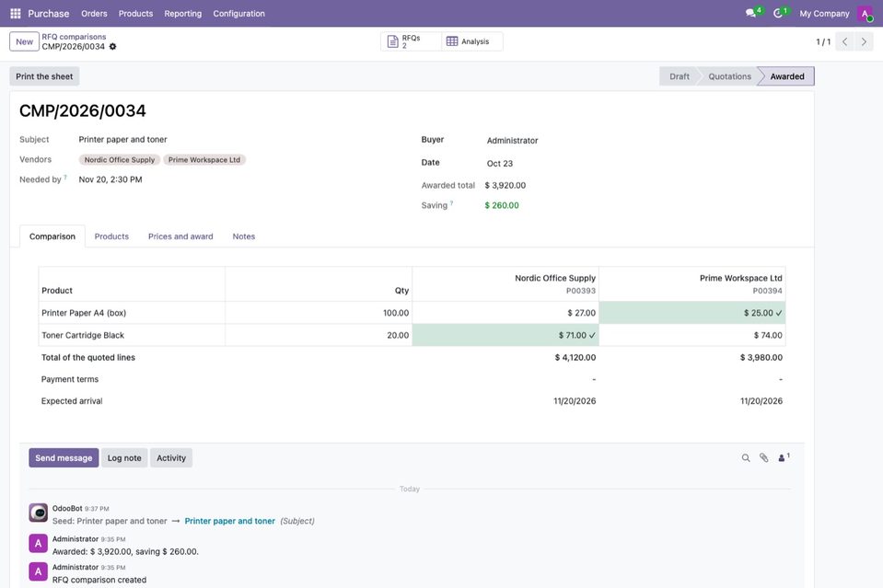Click the Prime Workspace Ltd vendor tag
This screenshot has height=588, width=883.
coord(204,160)
